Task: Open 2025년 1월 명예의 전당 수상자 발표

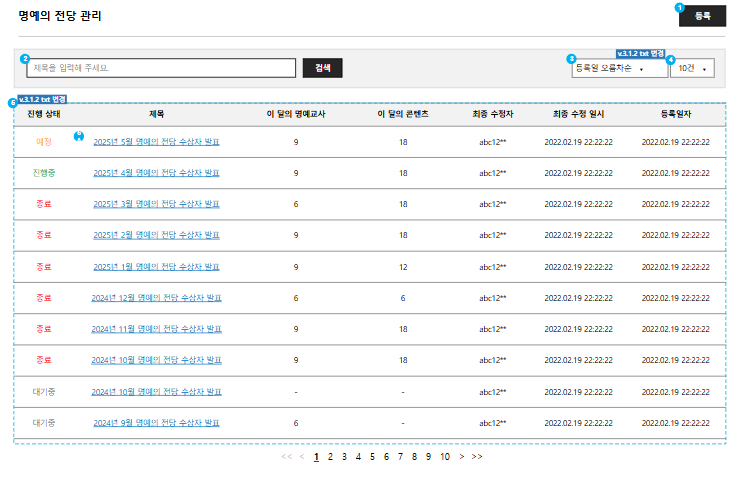Action: [x=157, y=267]
